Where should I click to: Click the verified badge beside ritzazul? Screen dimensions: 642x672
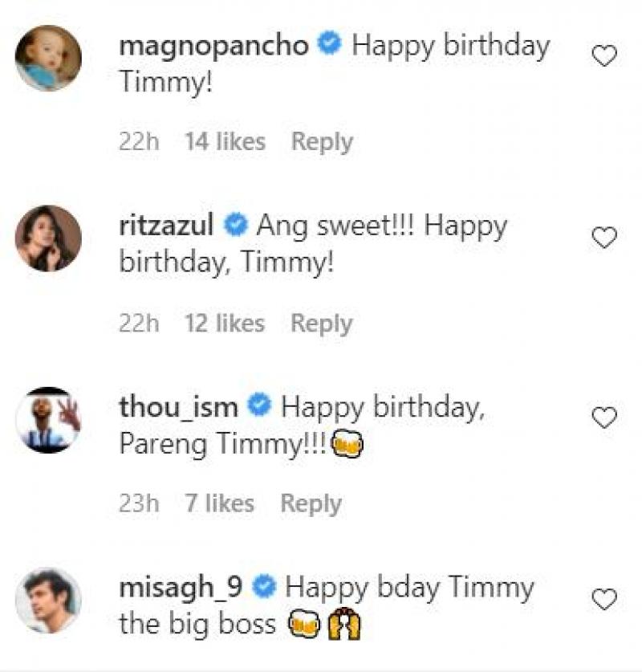pyautogui.click(x=236, y=227)
